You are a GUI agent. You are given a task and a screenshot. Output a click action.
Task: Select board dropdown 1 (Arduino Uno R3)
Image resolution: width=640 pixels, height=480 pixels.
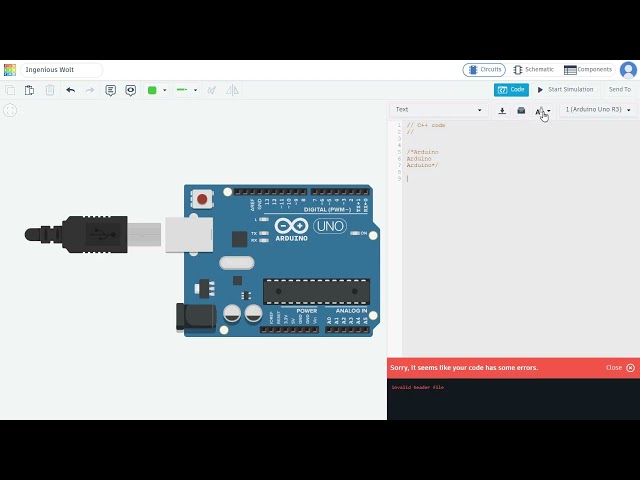click(x=598, y=110)
